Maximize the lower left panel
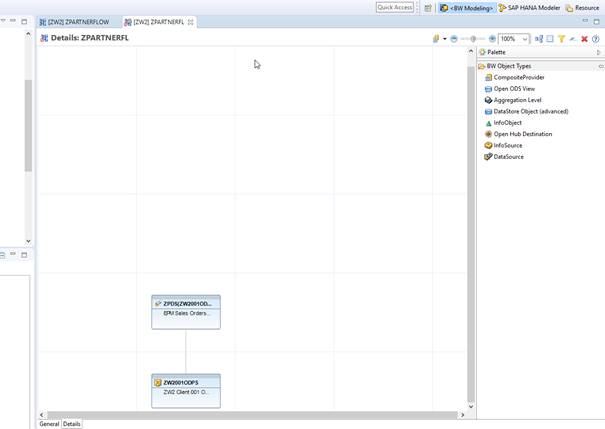Viewport: 605px width, 429px height. click(x=24, y=255)
